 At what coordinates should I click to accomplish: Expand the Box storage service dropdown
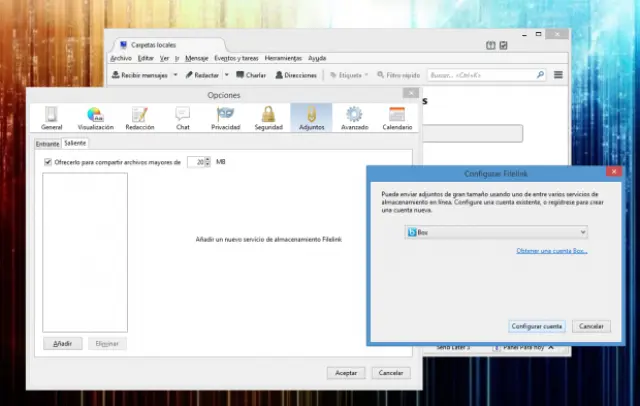[x=496, y=232]
